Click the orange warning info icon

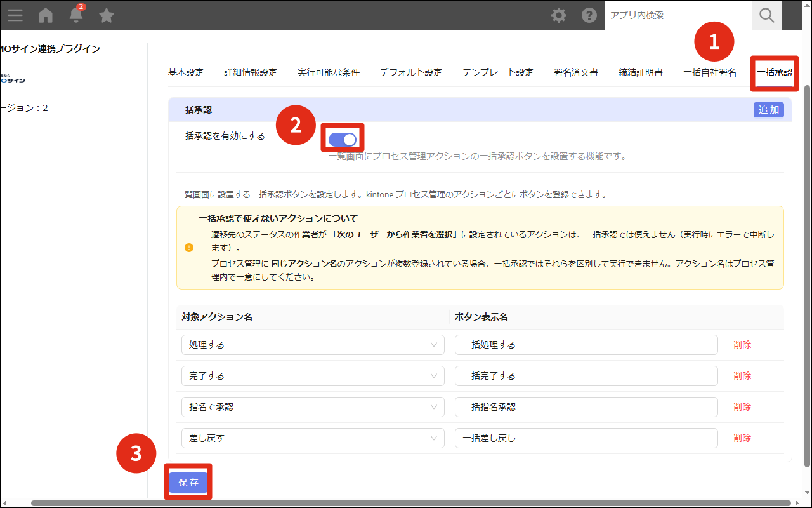[x=189, y=248]
